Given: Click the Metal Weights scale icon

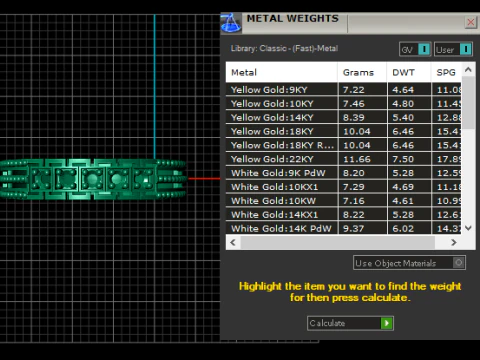Looking at the screenshot, I should (231, 23).
